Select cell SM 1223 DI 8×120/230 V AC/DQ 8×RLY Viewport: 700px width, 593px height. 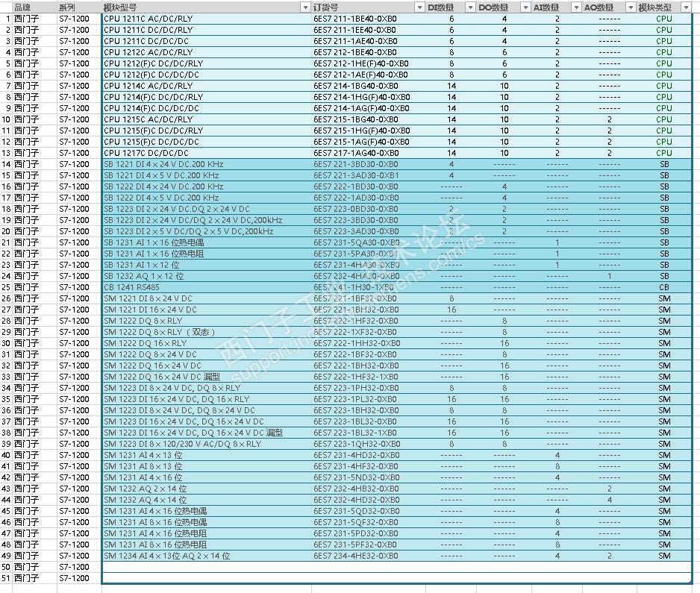coord(207,444)
